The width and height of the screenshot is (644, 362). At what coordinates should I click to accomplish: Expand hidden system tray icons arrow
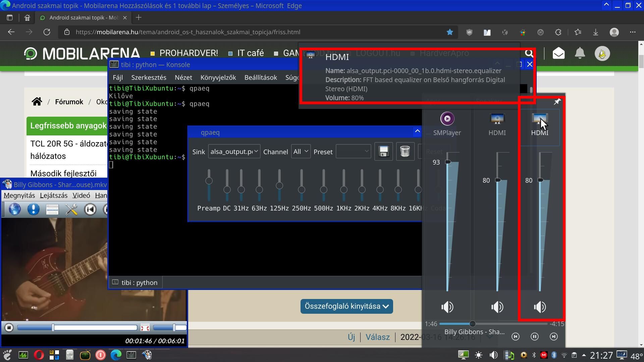click(x=584, y=355)
